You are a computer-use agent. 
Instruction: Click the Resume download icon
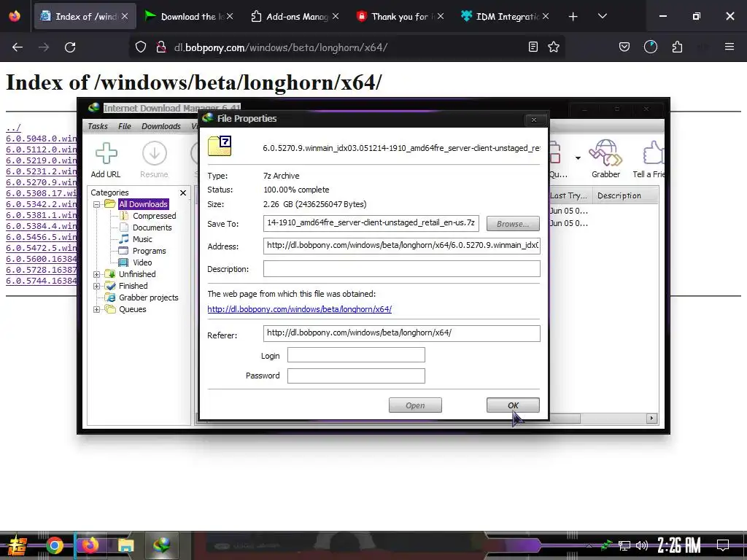tap(155, 153)
